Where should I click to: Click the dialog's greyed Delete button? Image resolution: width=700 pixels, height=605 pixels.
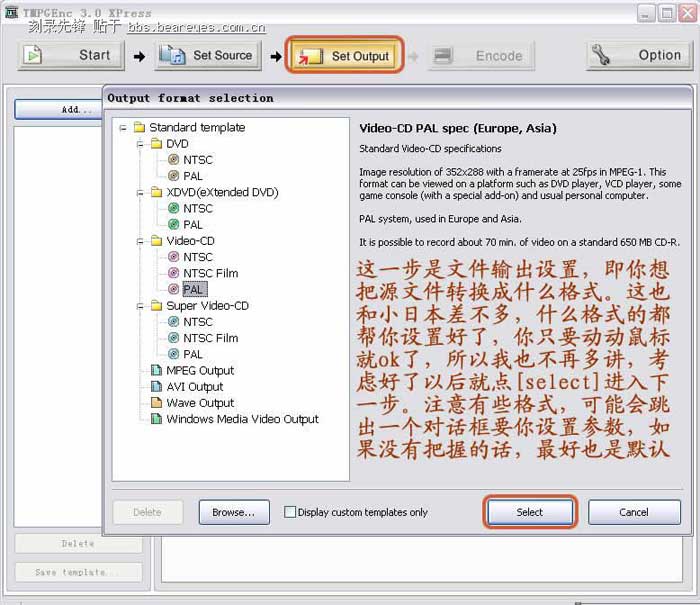tap(147, 512)
